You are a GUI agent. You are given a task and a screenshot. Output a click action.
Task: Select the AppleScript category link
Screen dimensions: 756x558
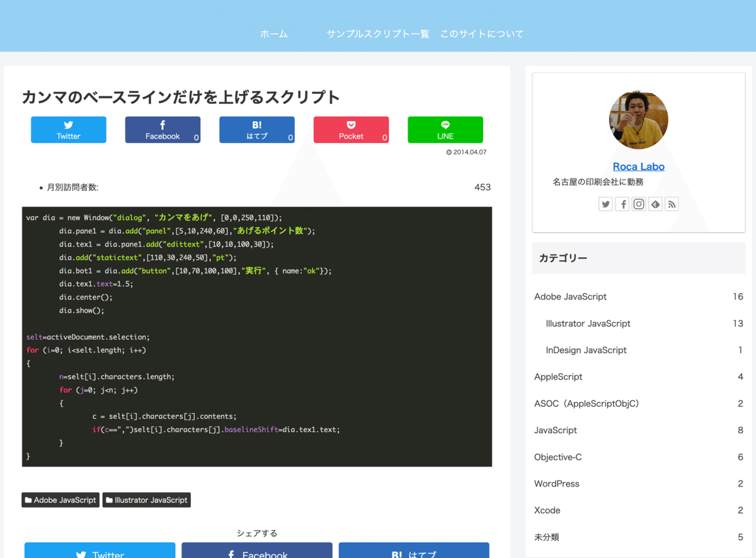(x=558, y=376)
